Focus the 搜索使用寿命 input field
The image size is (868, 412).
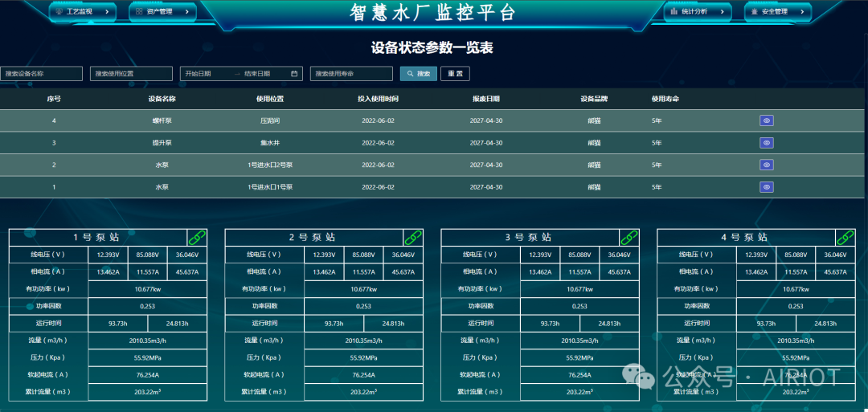click(351, 74)
